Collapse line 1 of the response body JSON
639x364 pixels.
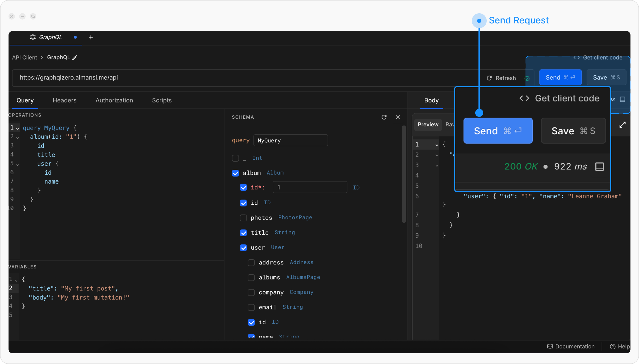[x=437, y=145]
